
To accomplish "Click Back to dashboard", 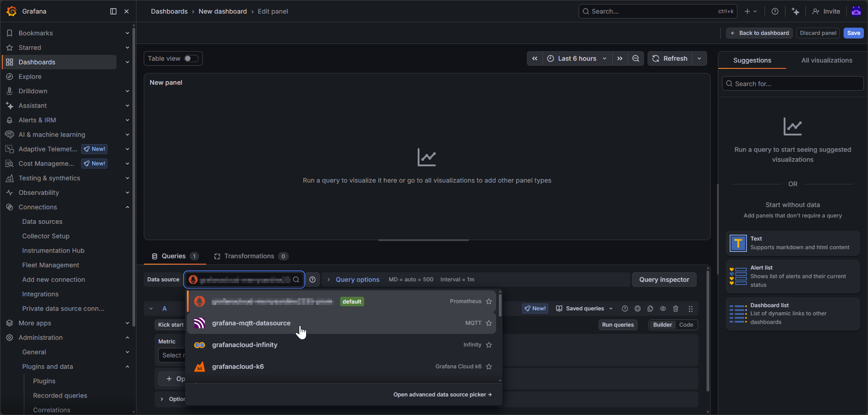I will pyautogui.click(x=760, y=33).
